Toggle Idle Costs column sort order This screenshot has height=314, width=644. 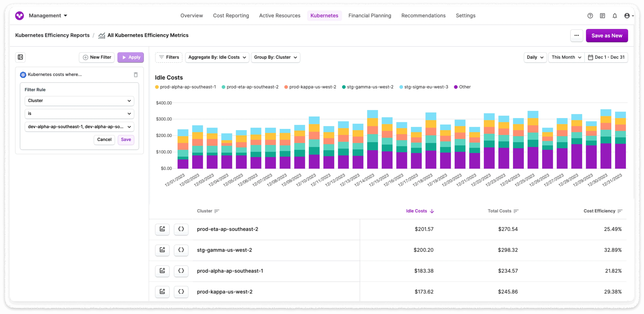420,211
